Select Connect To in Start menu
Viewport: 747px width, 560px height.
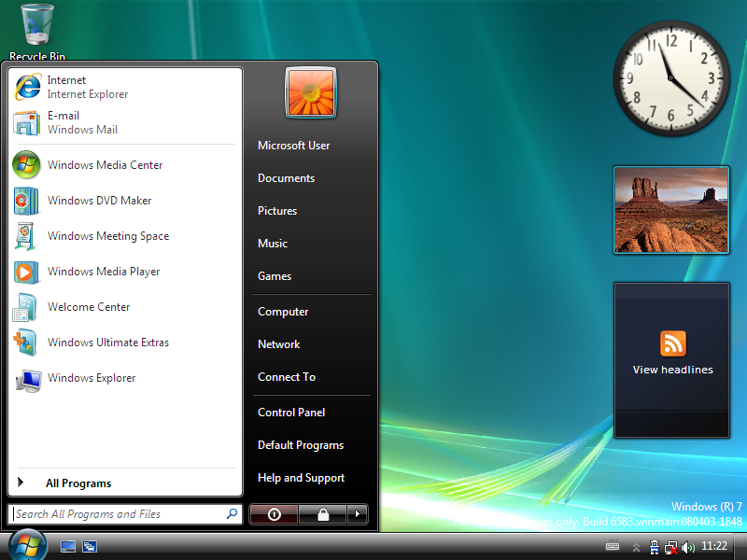pyautogui.click(x=287, y=377)
